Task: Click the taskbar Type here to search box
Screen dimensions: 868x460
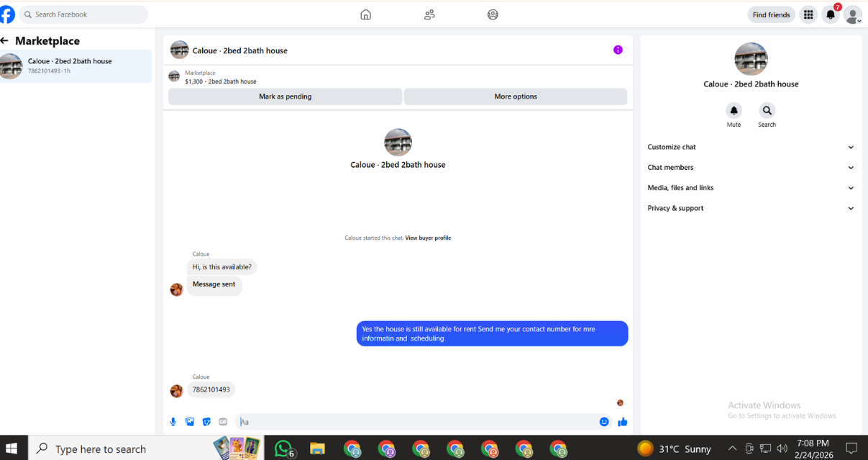Action: pos(146,448)
